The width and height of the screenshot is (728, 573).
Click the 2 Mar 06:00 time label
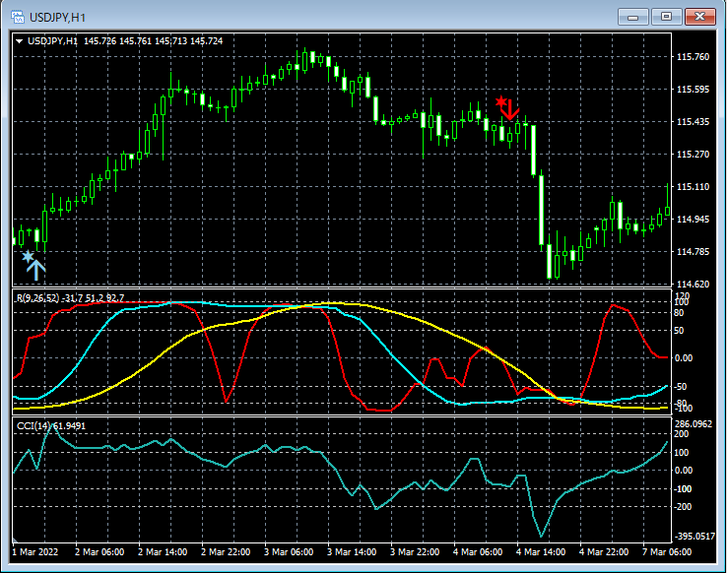[99, 552]
